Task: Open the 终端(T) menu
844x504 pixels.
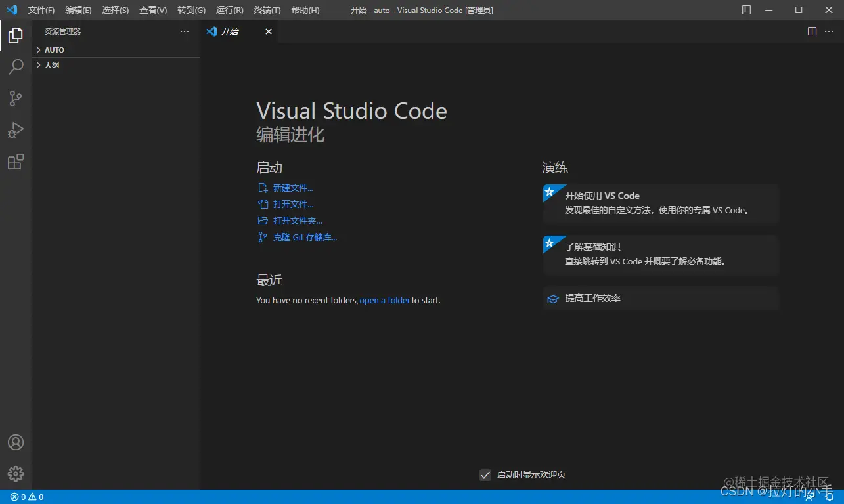Action: coord(267,10)
